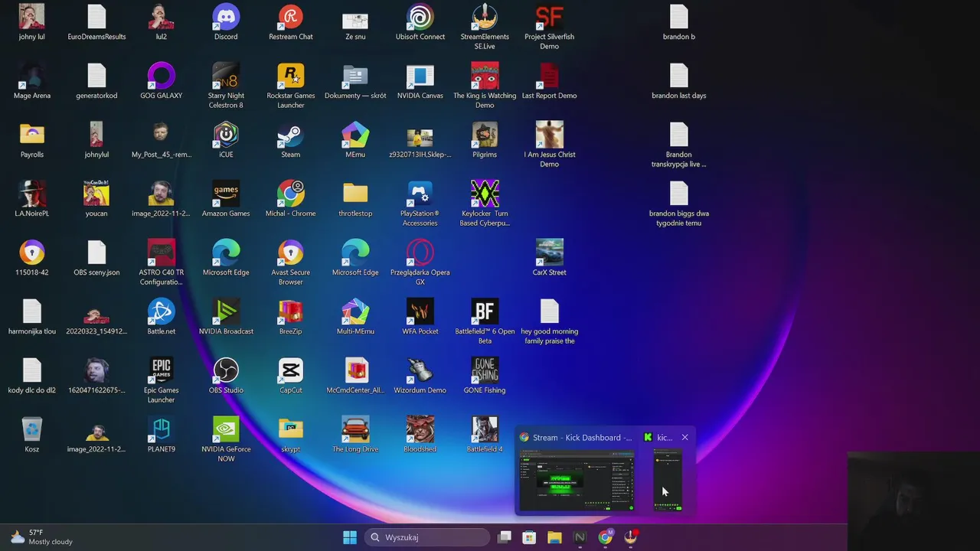Open Microsoft Store from the taskbar
The height and width of the screenshot is (551, 980).
pyautogui.click(x=529, y=537)
